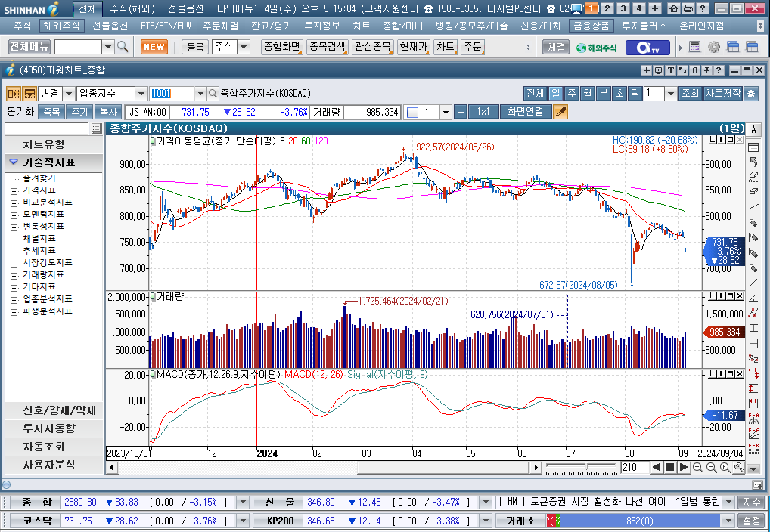The height and width of the screenshot is (532, 770).
Task: Open the calculator tool in the main toolbar
Action: 694,47
